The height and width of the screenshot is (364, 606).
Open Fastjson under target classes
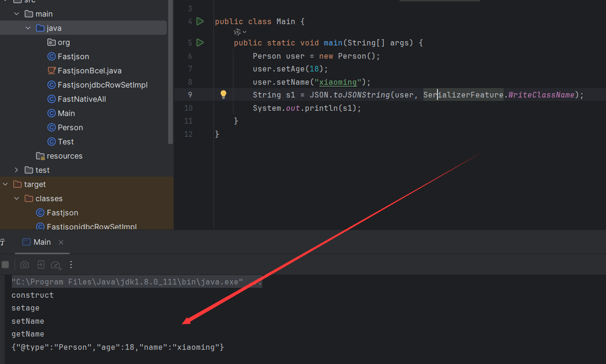click(62, 213)
